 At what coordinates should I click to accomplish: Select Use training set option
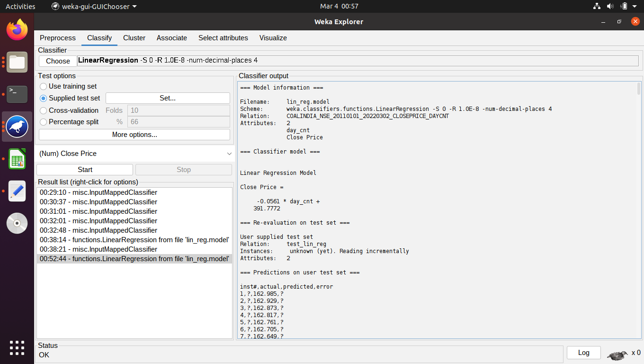pos(69,86)
